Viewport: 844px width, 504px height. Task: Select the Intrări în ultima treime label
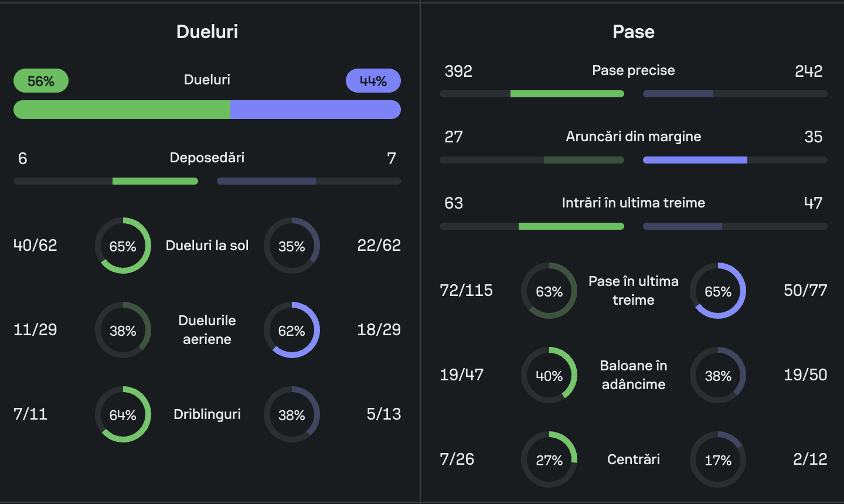click(x=634, y=203)
